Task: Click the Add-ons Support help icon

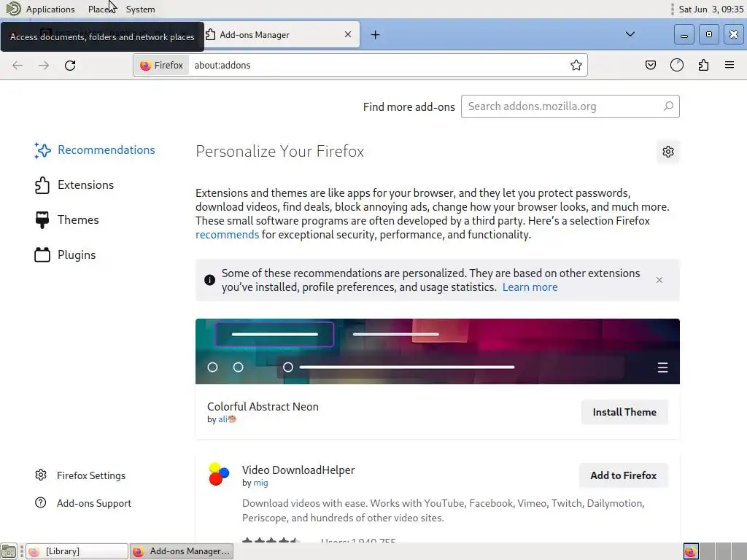Action: 41,502
